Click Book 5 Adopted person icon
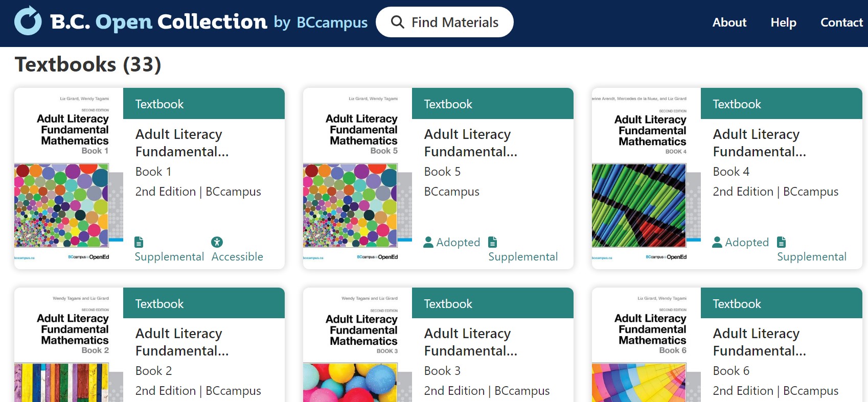This screenshot has height=402, width=868. [428, 242]
